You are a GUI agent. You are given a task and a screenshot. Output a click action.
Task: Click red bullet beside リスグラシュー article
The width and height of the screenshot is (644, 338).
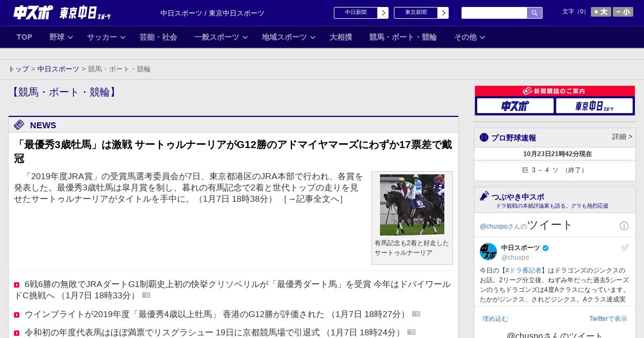click(x=17, y=333)
